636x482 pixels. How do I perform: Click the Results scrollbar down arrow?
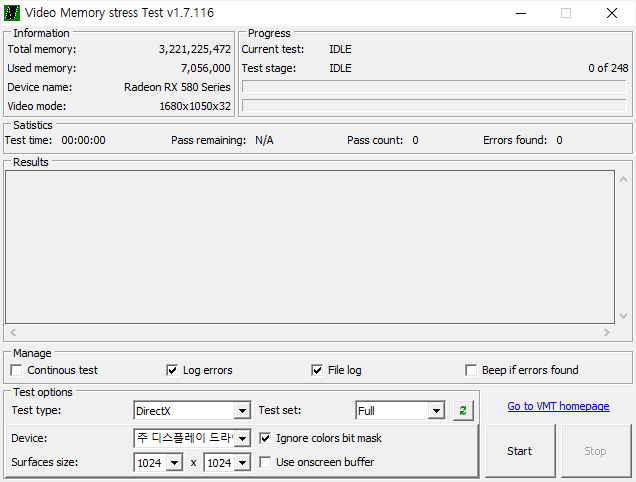(x=623, y=316)
